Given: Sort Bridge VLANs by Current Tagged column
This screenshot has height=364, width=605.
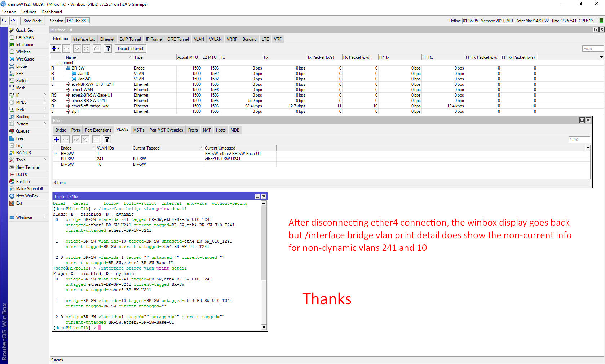Looking at the screenshot, I should pos(168,148).
